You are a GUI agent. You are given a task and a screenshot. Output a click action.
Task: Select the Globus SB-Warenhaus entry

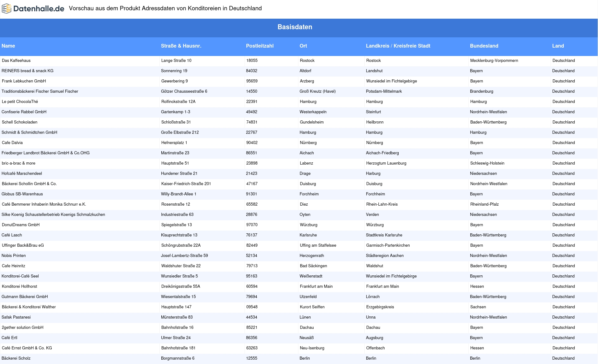(x=22, y=194)
